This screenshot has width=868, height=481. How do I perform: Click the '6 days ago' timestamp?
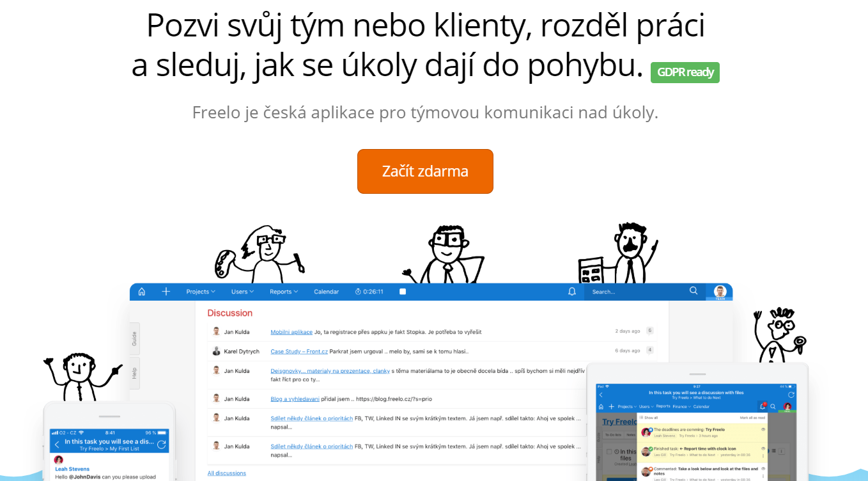tap(628, 351)
